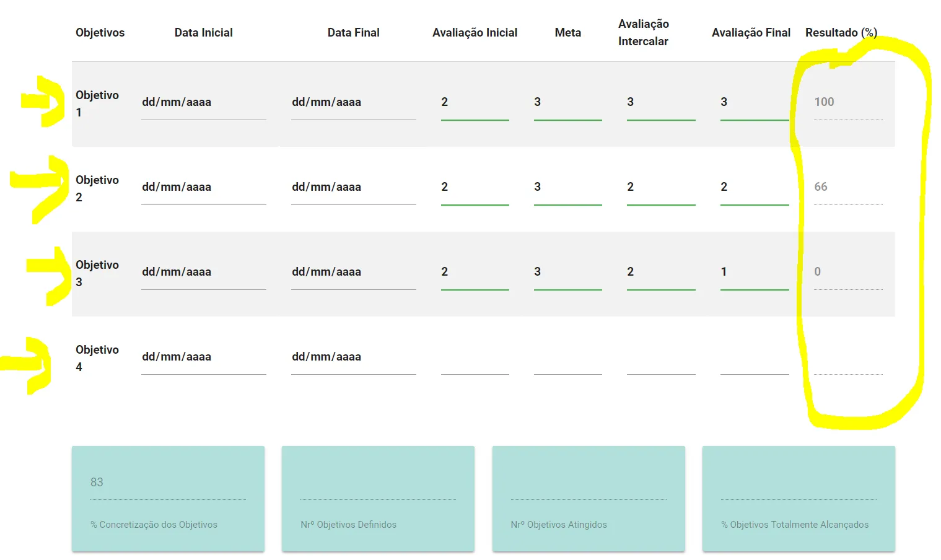Focus the Data Inicial field for Objetivo 2
The width and height of the screenshot is (941, 560).
(x=203, y=187)
